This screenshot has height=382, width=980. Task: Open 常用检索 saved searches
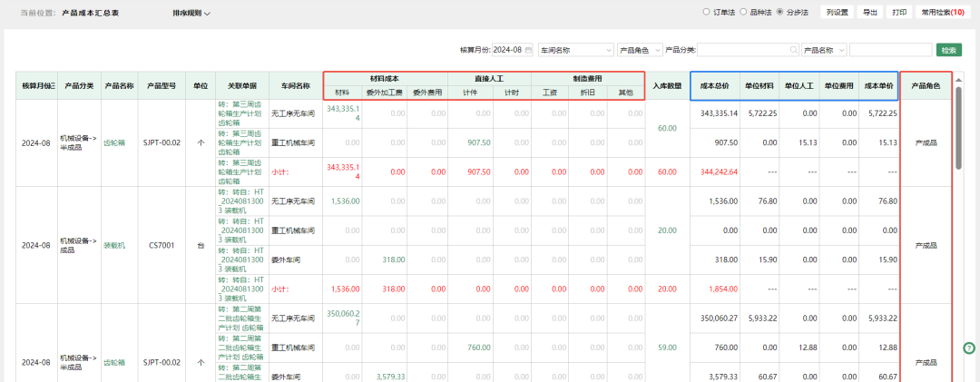point(944,12)
